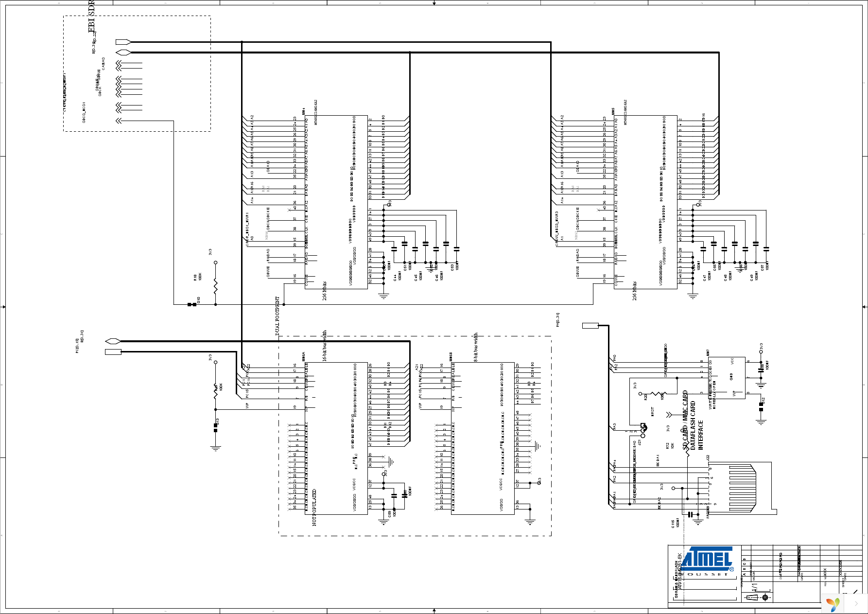Viewport: 868px width, 614px height.
Task: Select the 'NOT POPULATED' label text
Action: point(314,508)
